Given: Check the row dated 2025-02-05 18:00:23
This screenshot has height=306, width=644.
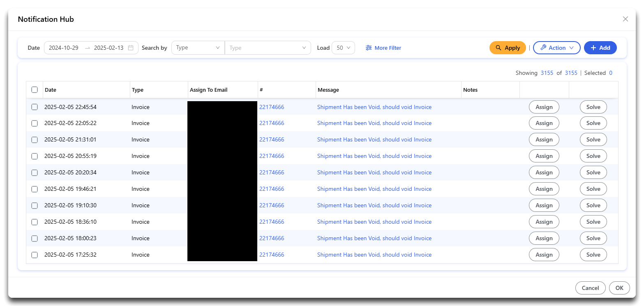Looking at the screenshot, I should click(x=35, y=239).
